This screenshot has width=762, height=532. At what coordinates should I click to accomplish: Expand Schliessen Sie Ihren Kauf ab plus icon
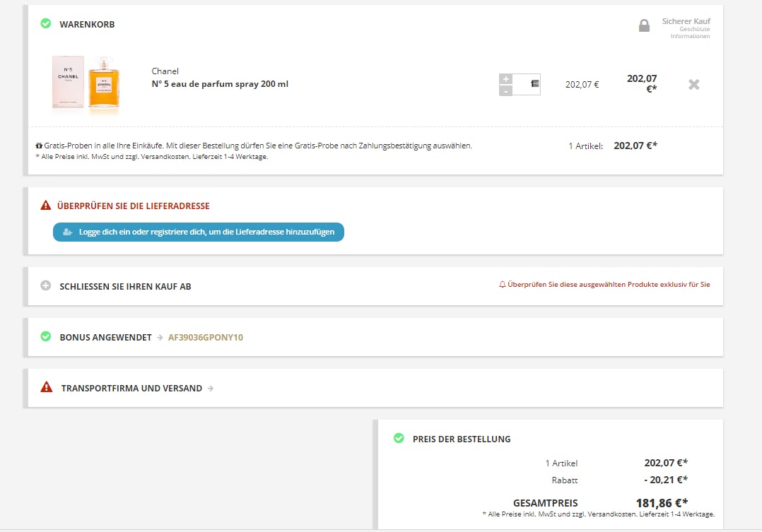(46, 286)
